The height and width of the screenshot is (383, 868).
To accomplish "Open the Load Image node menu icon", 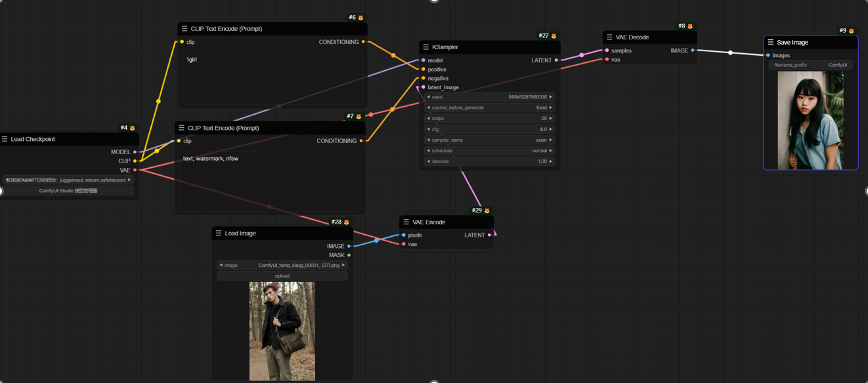I will [x=219, y=233].
